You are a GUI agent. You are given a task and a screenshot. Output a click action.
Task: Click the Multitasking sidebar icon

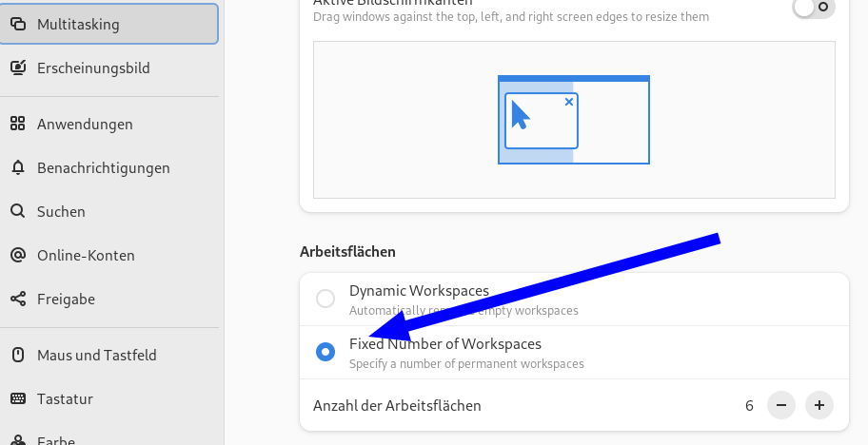click(x=17, y=25)
